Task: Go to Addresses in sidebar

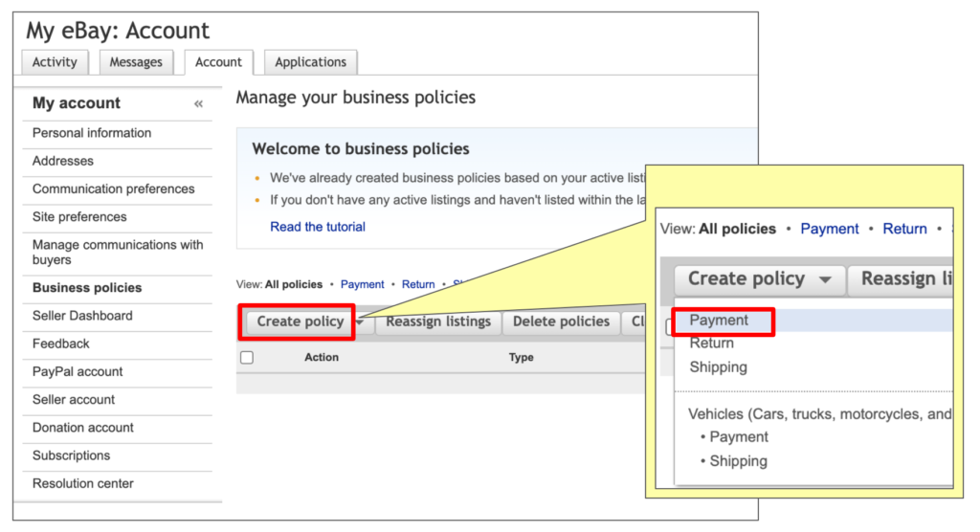Action: point(63,162)
